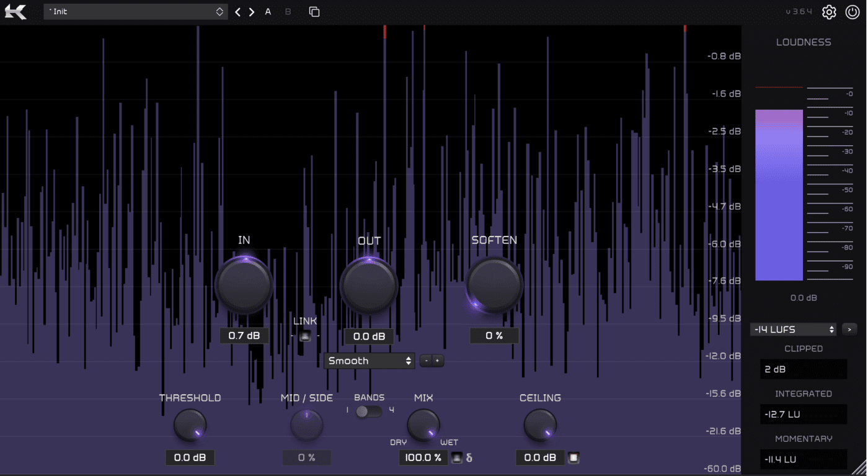Edit the IN value 0.7 dB field
The width and height of the screenshot is (868, 476).
pos(244,336)
